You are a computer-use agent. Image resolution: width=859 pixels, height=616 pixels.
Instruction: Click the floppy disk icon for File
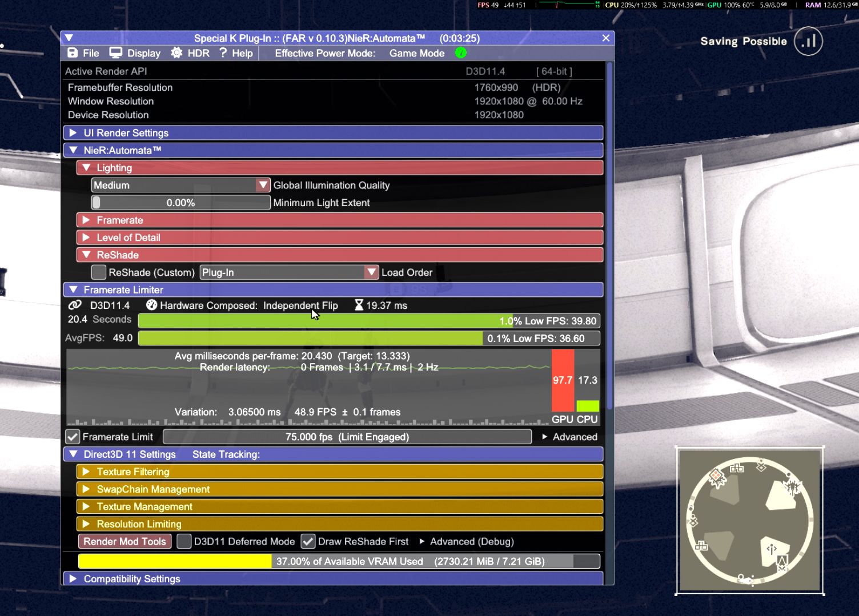tap(73, 53)
